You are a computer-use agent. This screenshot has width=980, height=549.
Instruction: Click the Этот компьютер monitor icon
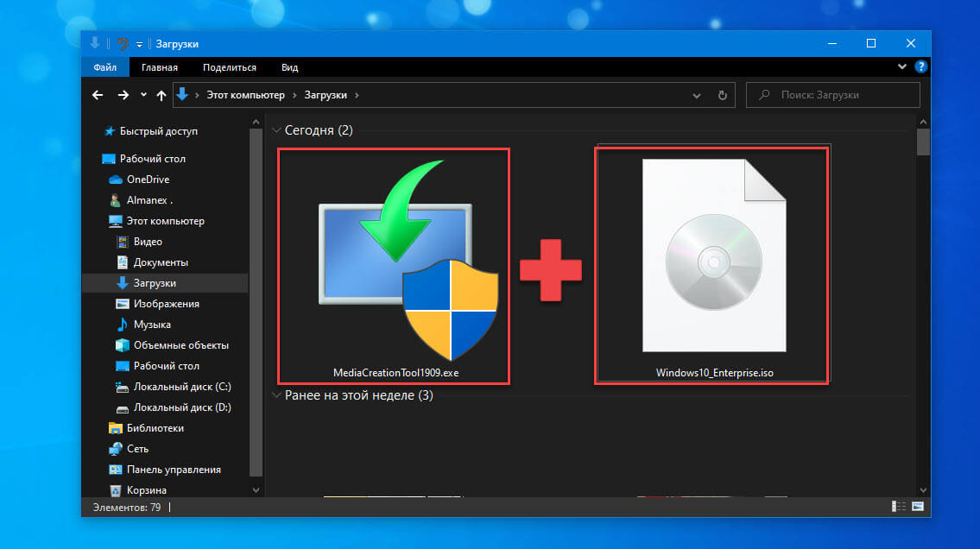[x=116, y=221]
